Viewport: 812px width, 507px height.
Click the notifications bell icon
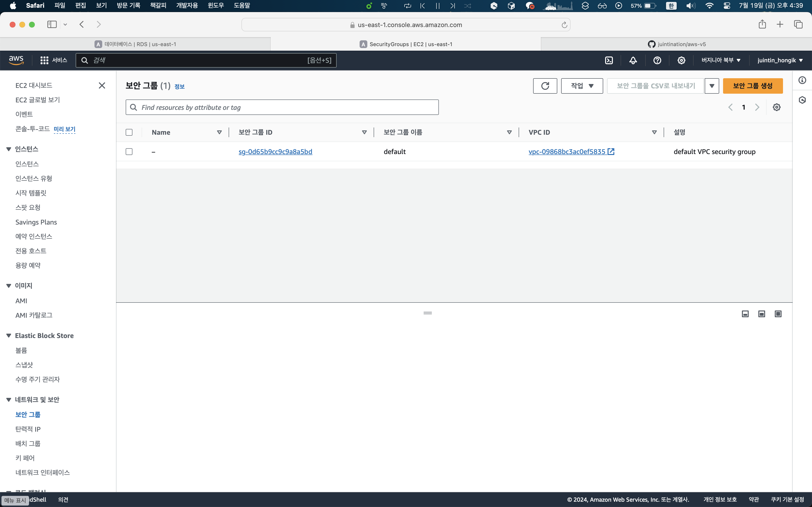click(x=633, y=60)
